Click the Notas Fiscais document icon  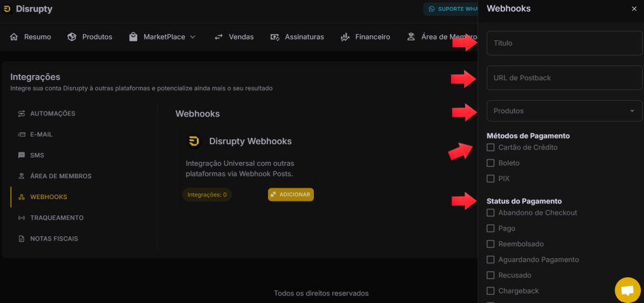[x=21, y=239]
